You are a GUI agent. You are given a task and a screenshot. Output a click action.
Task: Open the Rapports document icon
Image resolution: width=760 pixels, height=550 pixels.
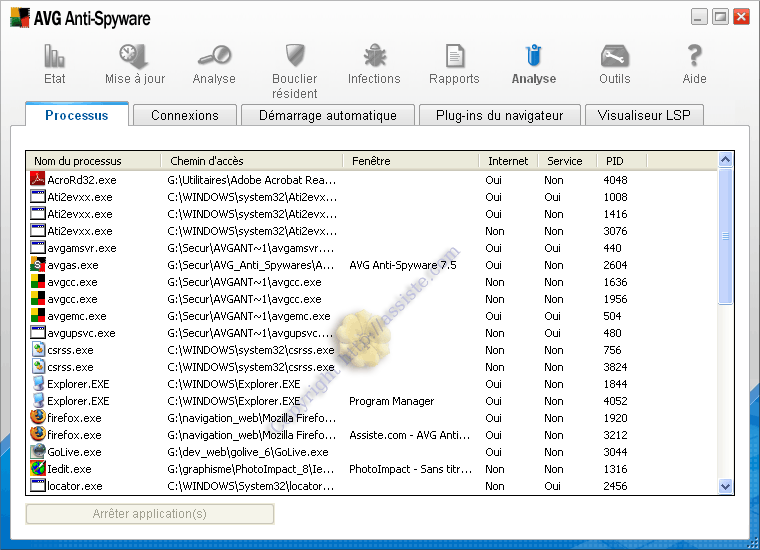tap(455, 56)
